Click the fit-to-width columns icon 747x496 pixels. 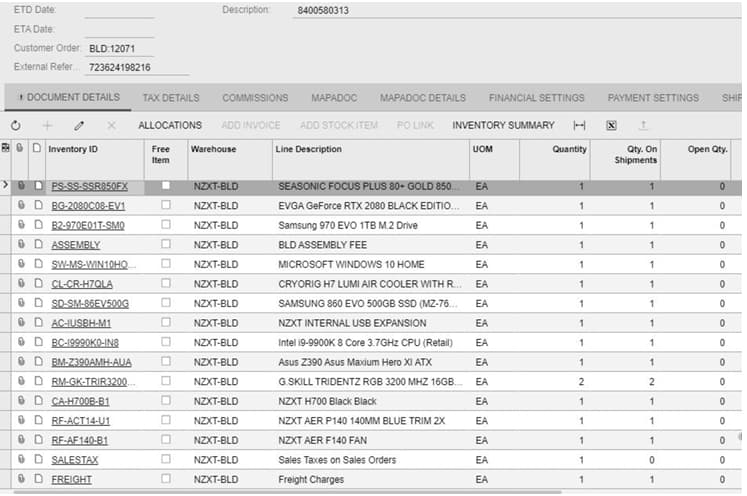pos(579,126)
